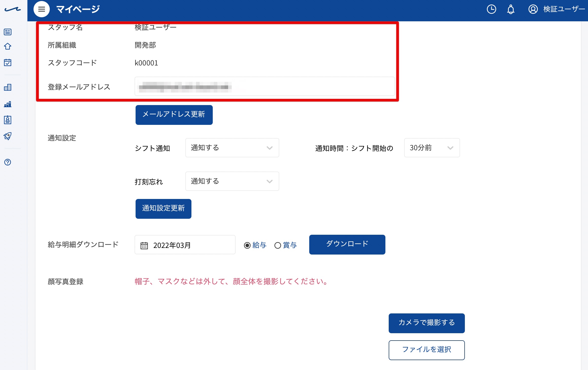Image resolution: width=588 pixels, height=370 pixels.
Task: Click the user avatar icon in header
Action: pos(533,9)
